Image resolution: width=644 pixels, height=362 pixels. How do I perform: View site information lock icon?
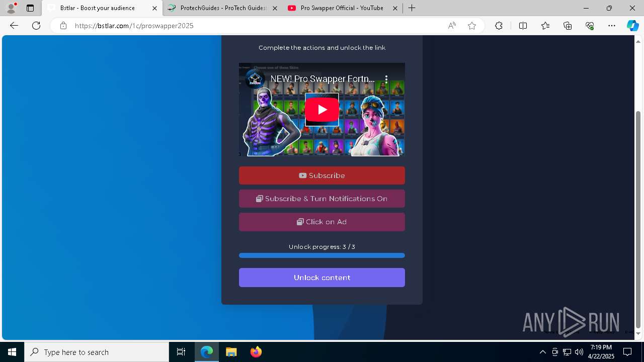pos(63,26)
